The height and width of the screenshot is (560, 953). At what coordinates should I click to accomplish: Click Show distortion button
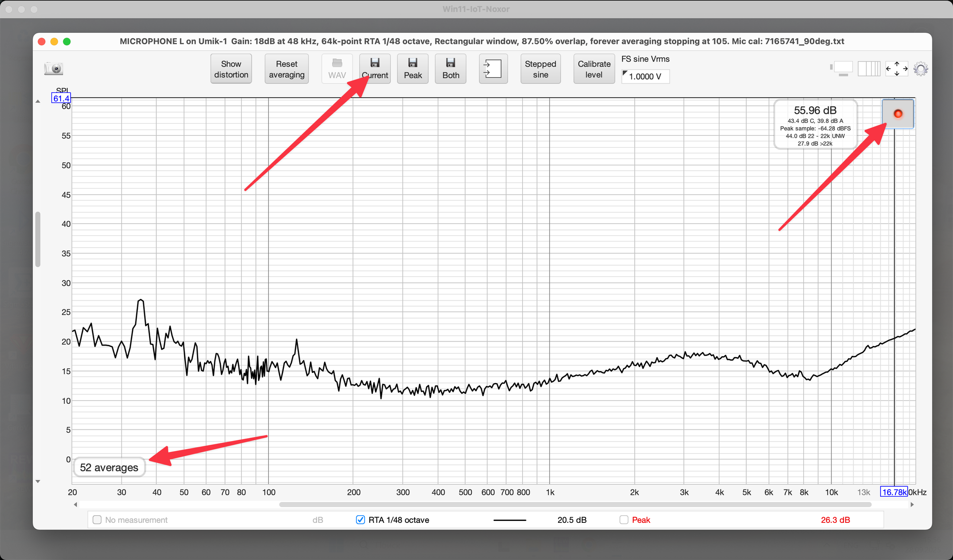pos(231,69)
